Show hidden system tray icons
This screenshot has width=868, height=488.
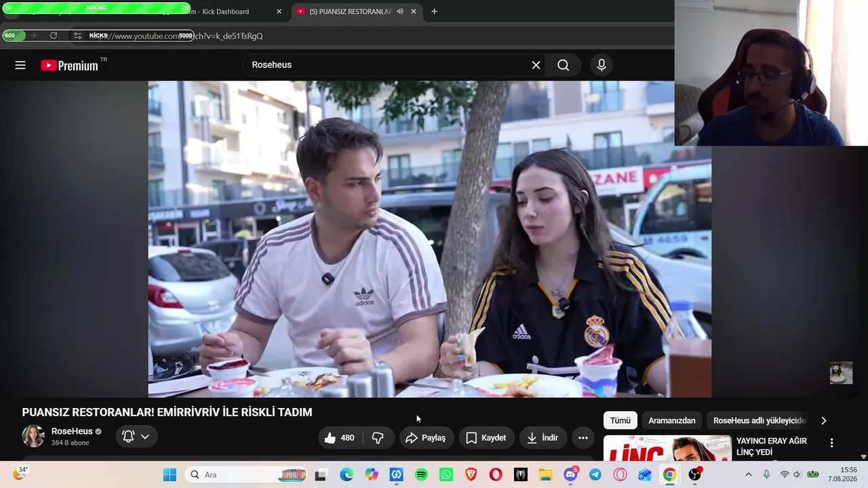748,474
